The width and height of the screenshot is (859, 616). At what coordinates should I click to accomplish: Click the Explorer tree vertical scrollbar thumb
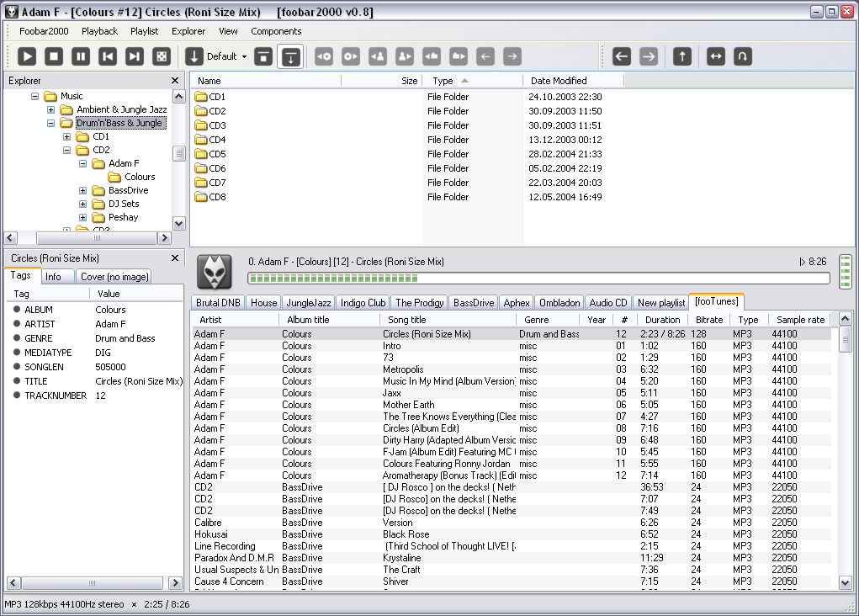(x=178, y=153)
